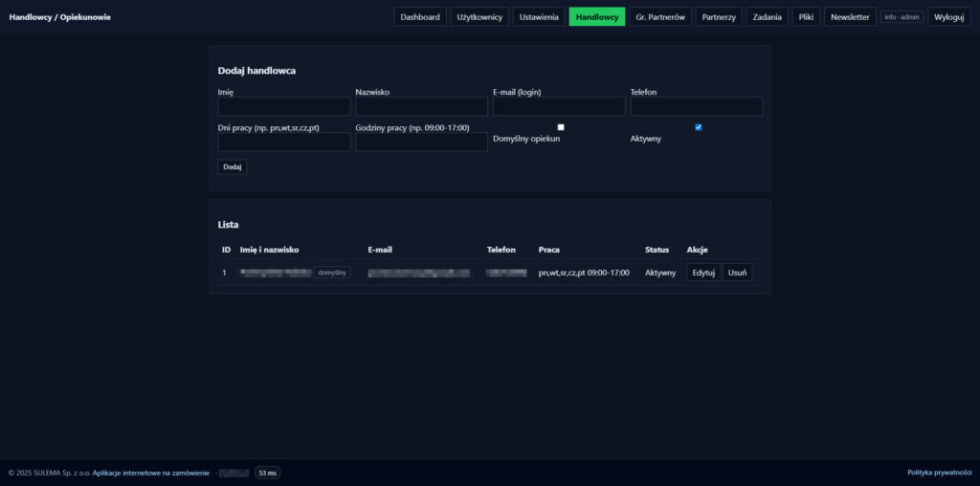The height and width of the screenshot is (486, 980).
Task: Focus the Imię input field
Action: coord(284,106)
